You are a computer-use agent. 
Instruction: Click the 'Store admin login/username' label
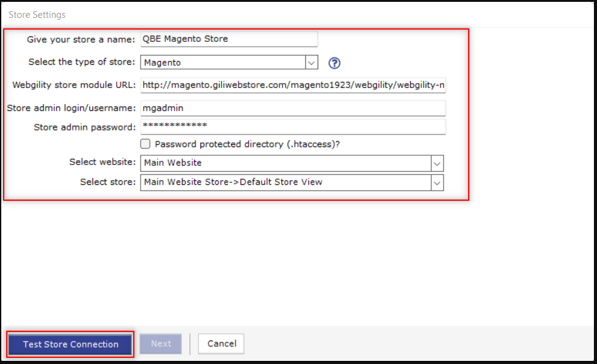(x=72, y=108)
